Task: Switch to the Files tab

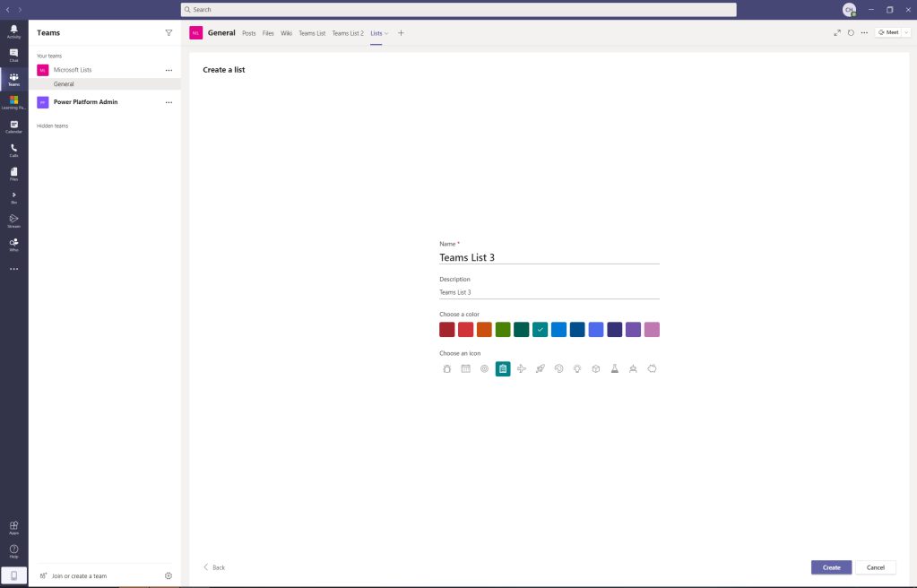Action: [268, 33]
